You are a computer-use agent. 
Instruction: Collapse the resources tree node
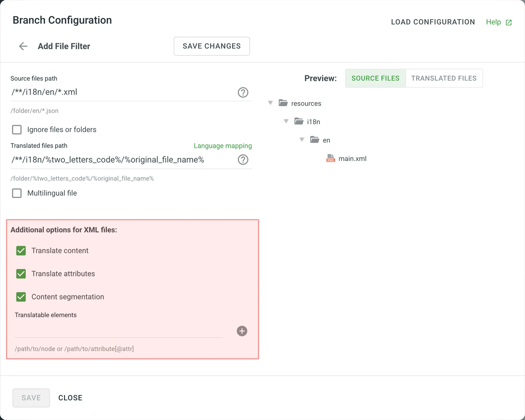(270, 103)
